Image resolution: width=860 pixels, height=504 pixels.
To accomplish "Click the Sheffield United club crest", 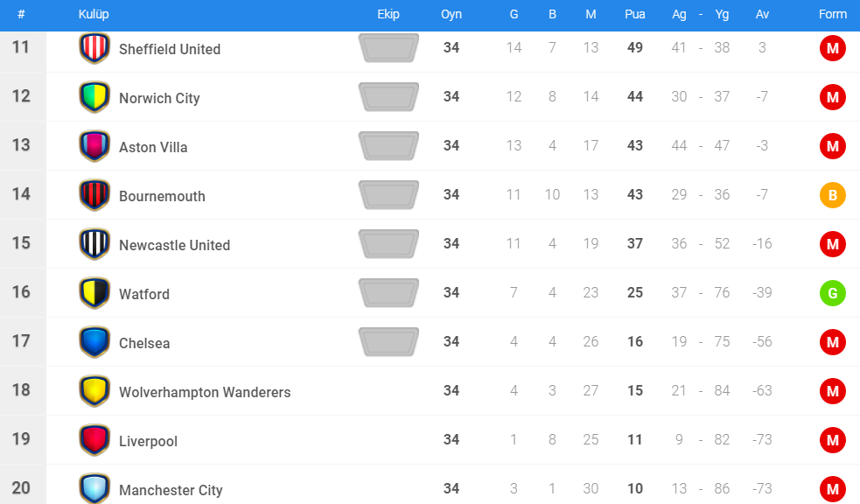I will tap(94, 48).
